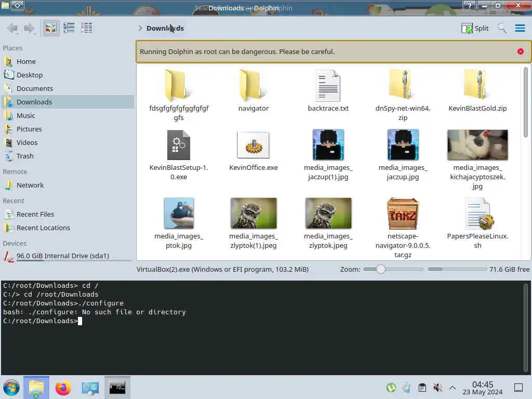Open the clock and date

483,388
